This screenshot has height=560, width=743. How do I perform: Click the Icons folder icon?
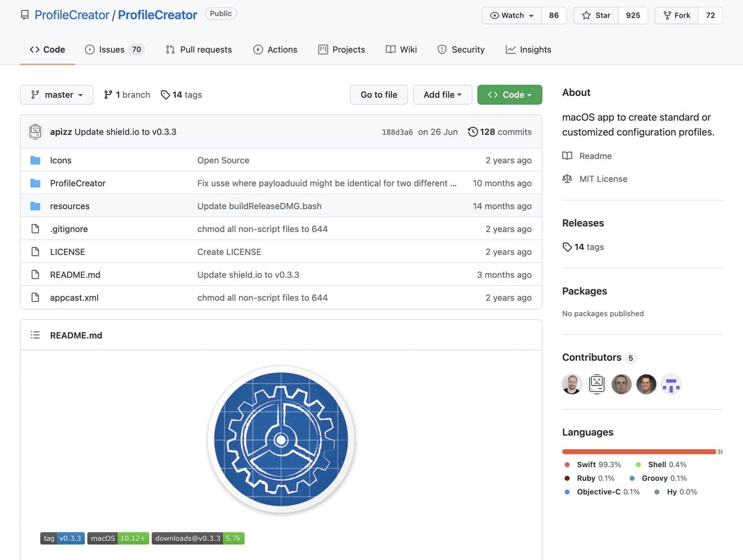click(35, 160)
